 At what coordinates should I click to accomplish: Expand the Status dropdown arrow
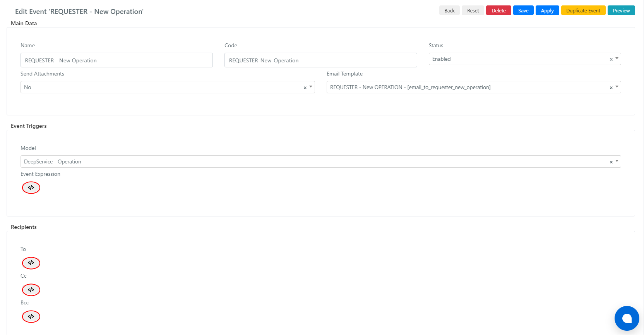(617, 58)
